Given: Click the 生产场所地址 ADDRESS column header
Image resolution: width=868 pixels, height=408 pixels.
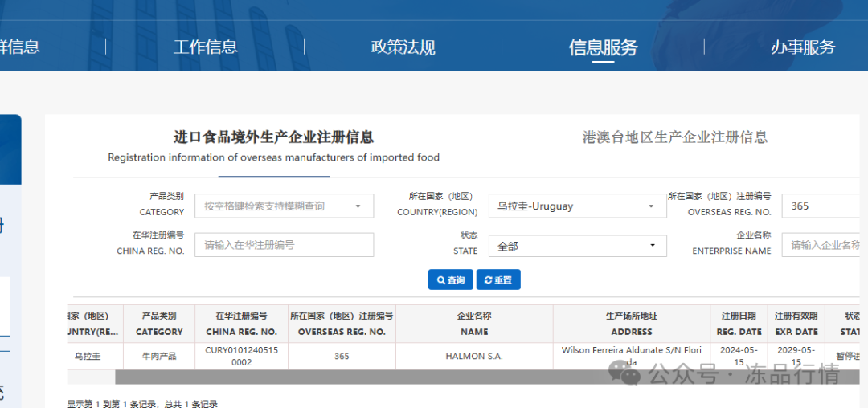Looking at the screenshot, I should (x=632, y=324).
